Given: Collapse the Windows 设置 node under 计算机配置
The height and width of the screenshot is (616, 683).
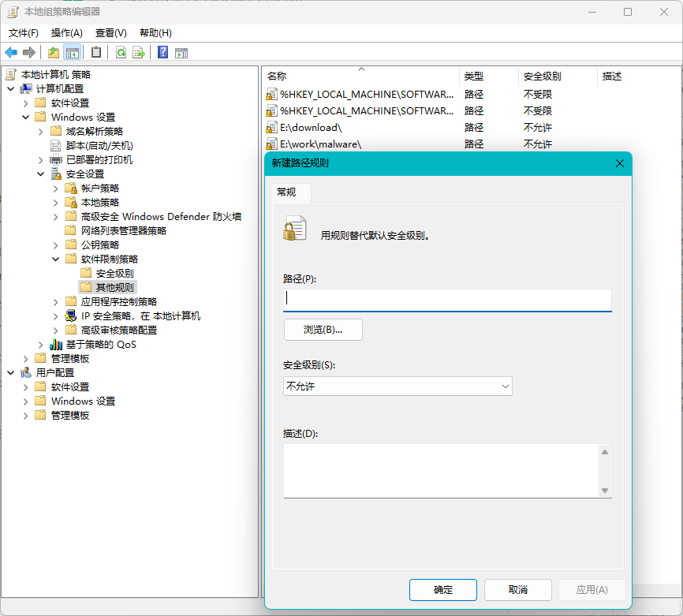Looking at the screenshot, I should pyautogui.click(x=26, y=118).
